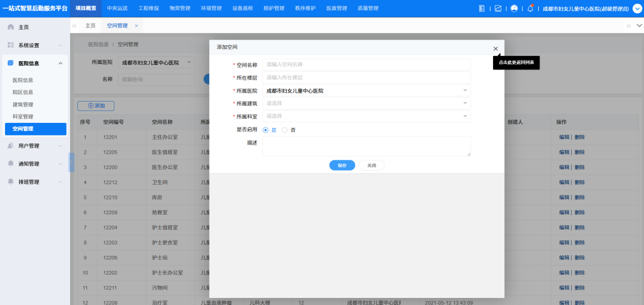The width and height of the screenshot is (644, 305).
Task: Focus the 名称 fuzzy search field
Action: point(157,79)
